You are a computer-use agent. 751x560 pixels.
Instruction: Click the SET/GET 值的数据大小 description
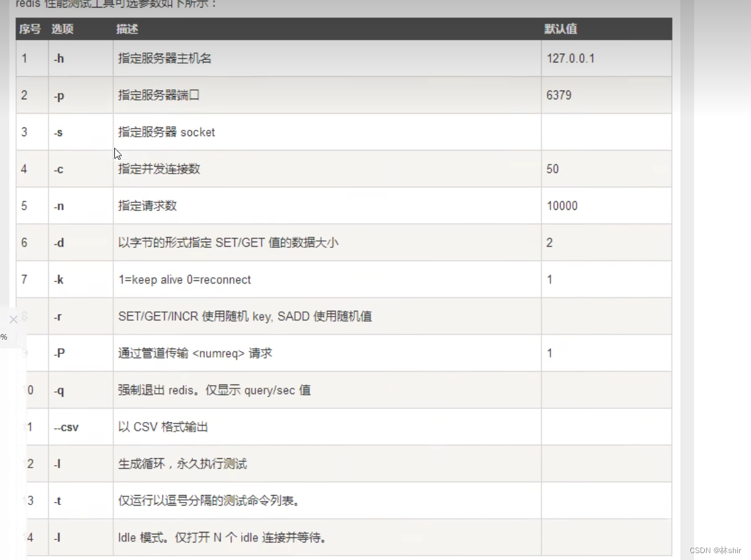click(228, 243)
